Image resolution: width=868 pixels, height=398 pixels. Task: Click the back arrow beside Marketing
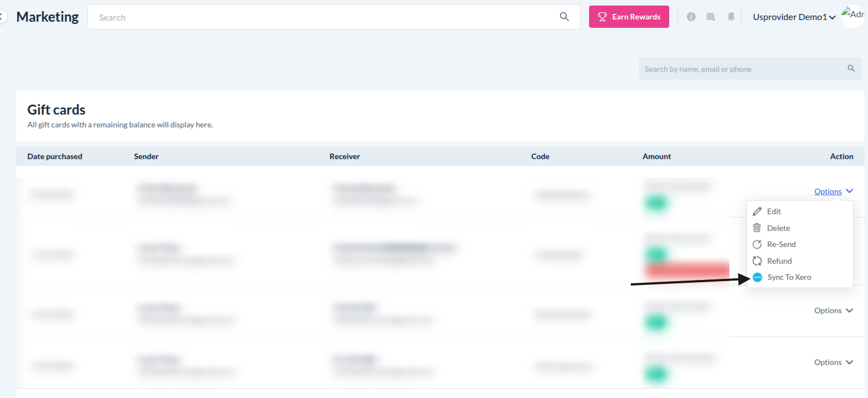pyautogui.click(x=2, y=17)
